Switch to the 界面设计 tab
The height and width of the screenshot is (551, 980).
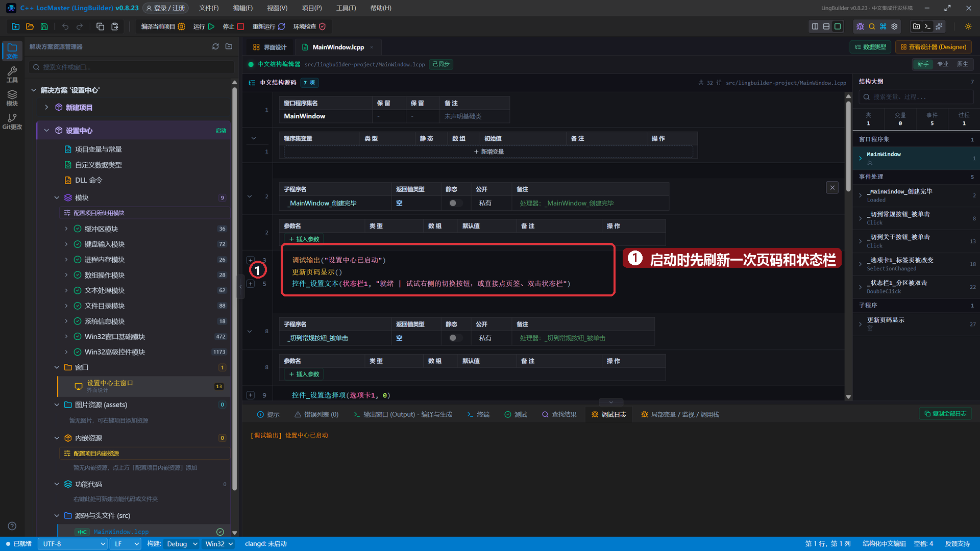270,47
